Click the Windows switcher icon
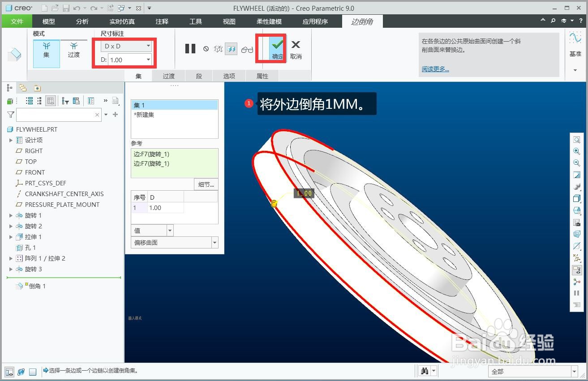 point(121,8)
